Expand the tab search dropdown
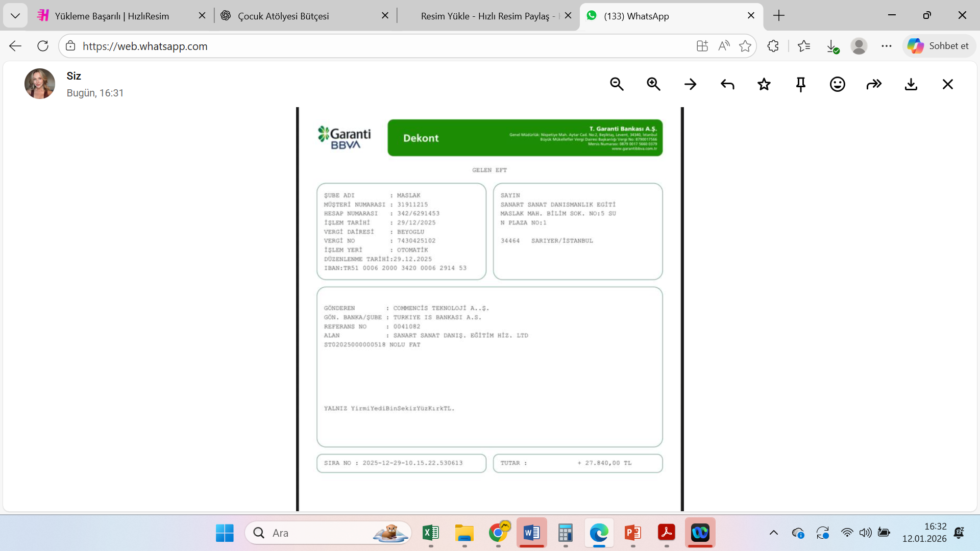The height and width of the screenshot is (551, 980). [15, 16]
